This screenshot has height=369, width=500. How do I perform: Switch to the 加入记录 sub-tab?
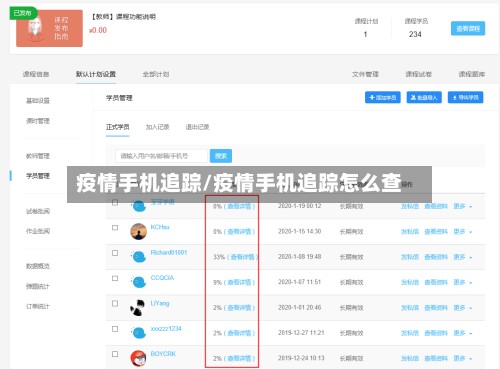[x=157, y=127]
